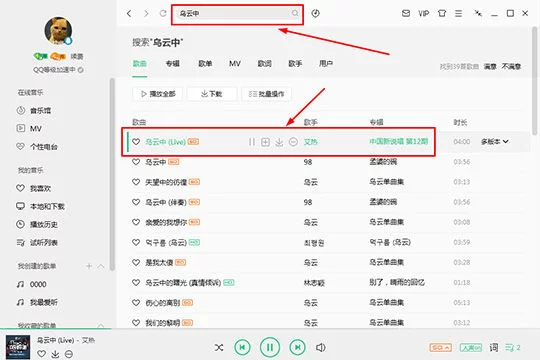Go to previous track
This screenshot has width=540, height=360.
pyautogui.click(x=242, y=347)
